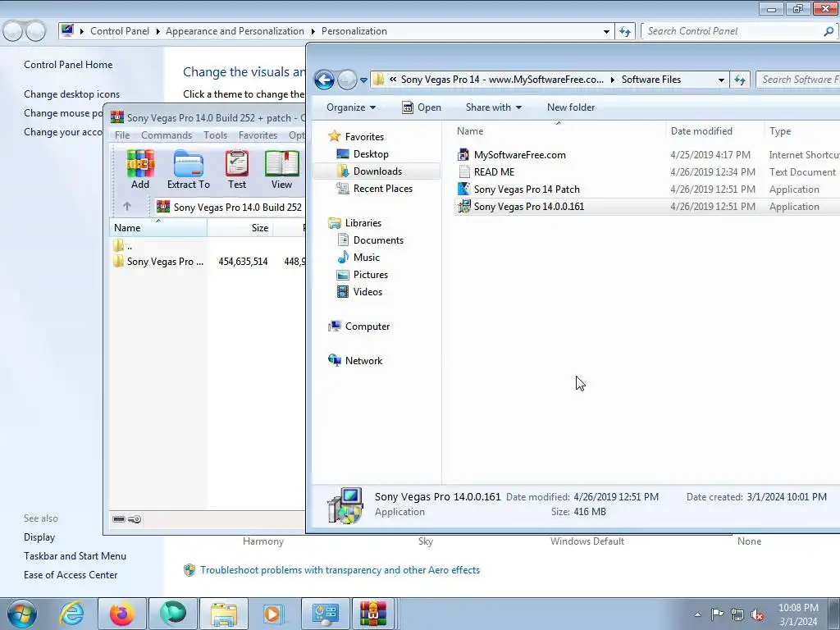Click the Windows Start button
This screenshot has width=840, height=630.
point(22,614)
